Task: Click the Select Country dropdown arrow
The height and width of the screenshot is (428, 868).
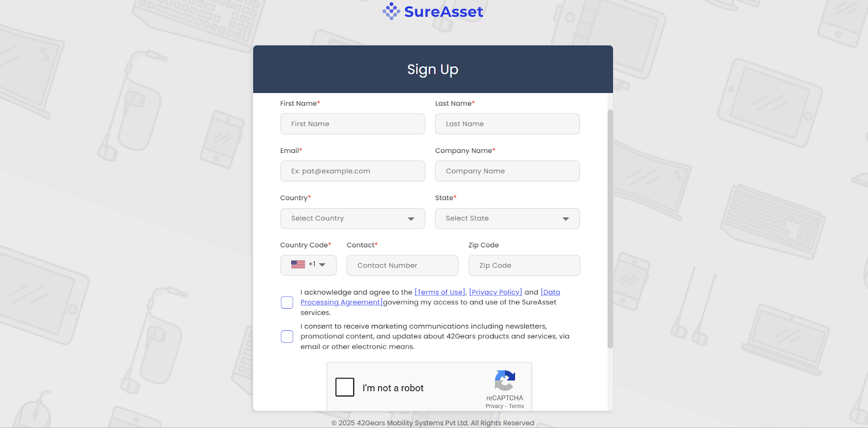Action: pos(411,219)
